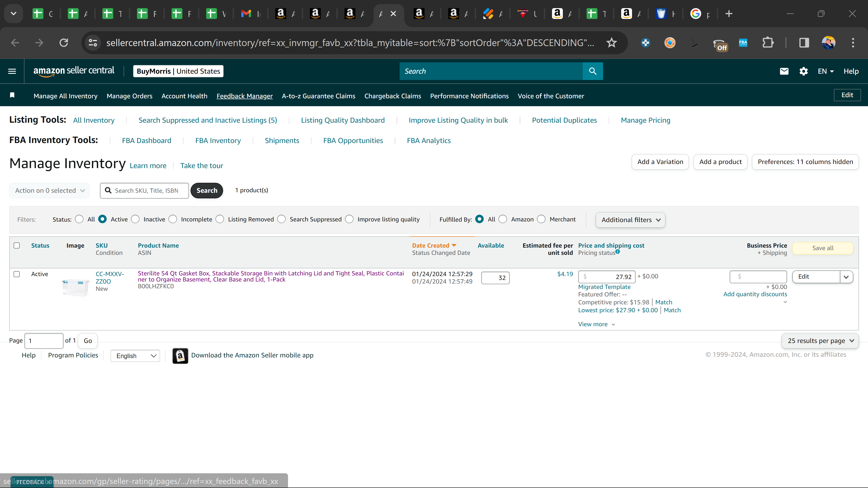Click the Add a Variation button
Image resolution: width=868 pixels, height=488 pixels.
coord(660,162)
